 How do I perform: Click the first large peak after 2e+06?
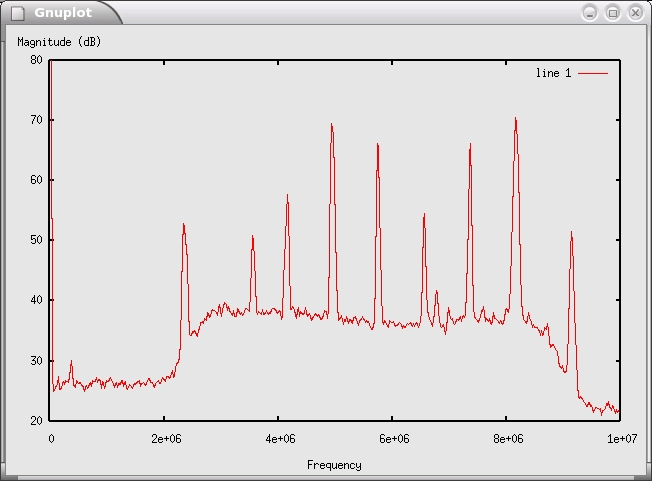pyautogui.click(x=184, y=226)
